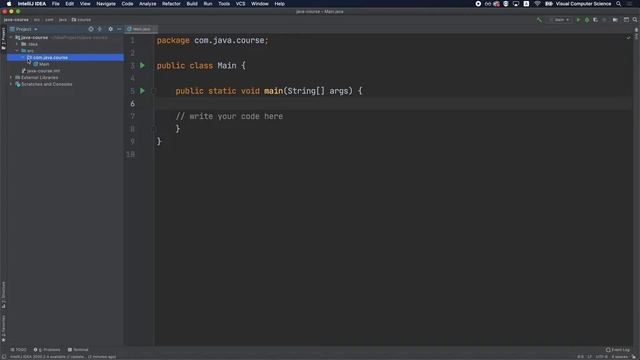Toggle the Favorites side tool window tab

pos(3,328)
